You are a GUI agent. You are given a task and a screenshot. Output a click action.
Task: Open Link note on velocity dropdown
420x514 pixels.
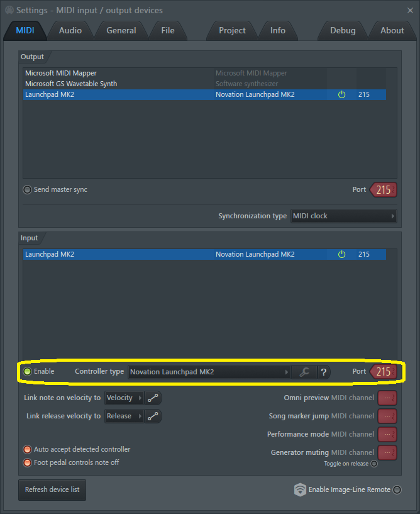pos(124,398)
